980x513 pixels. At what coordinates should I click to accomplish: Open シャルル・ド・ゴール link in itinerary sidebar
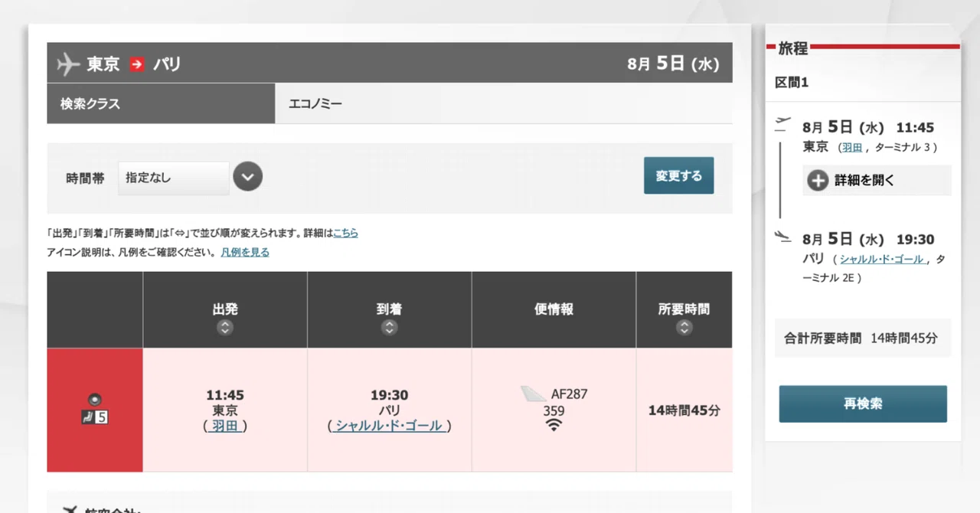(x=882, y=260)
